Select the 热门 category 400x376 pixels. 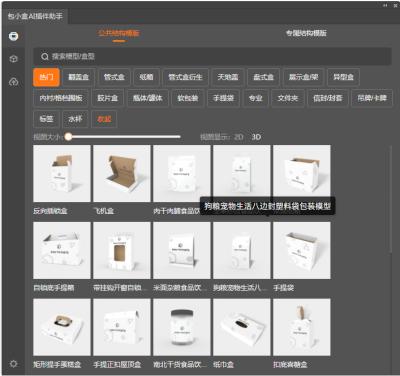point(46,77)
